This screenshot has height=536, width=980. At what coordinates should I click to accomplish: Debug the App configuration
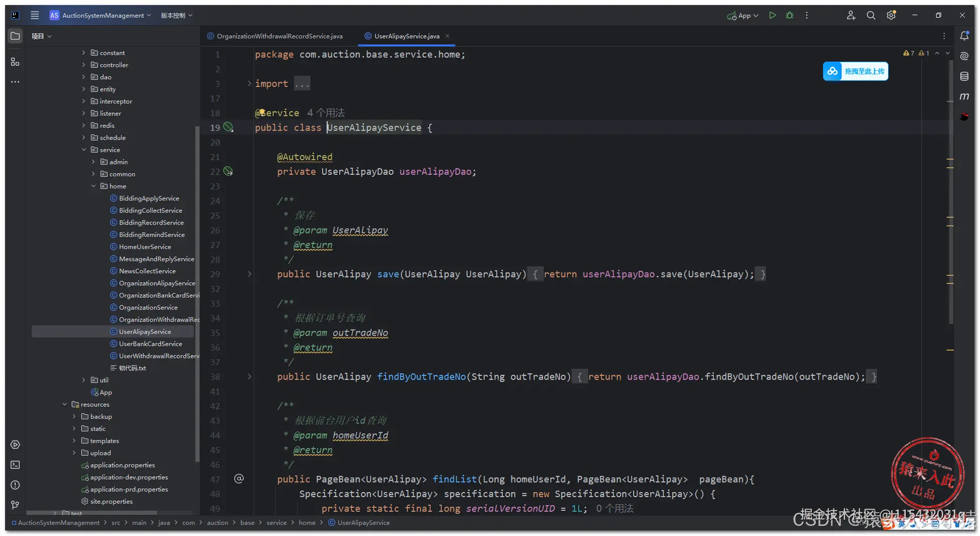[x=790, y=15]
